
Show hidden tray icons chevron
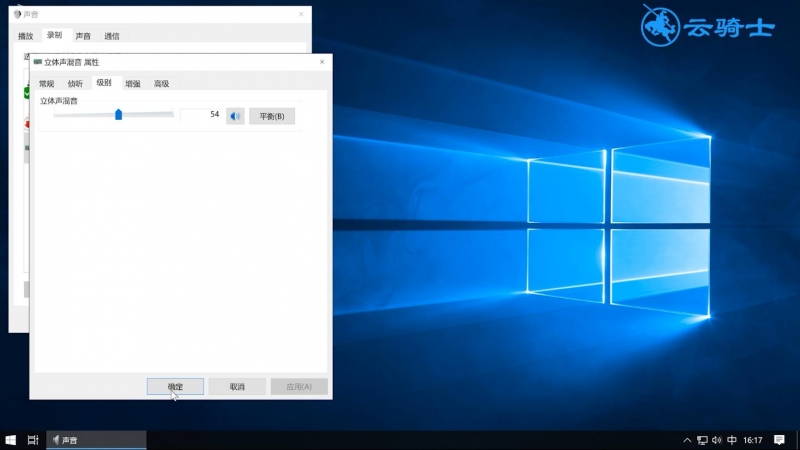click(x=687, y=440)
